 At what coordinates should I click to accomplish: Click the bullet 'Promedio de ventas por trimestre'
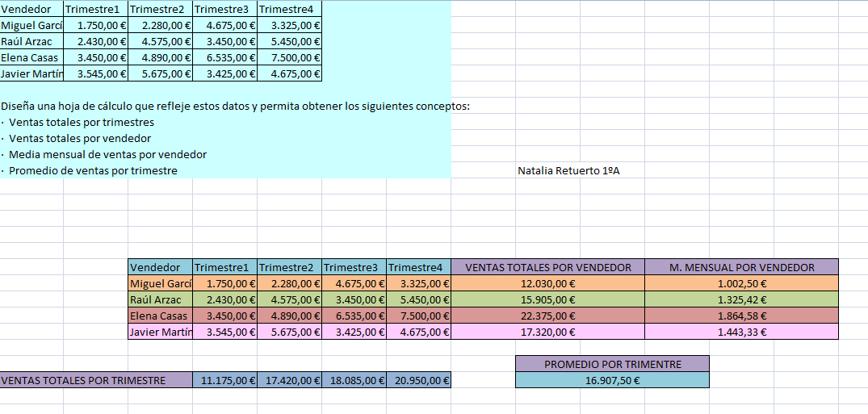click(90, 171)
